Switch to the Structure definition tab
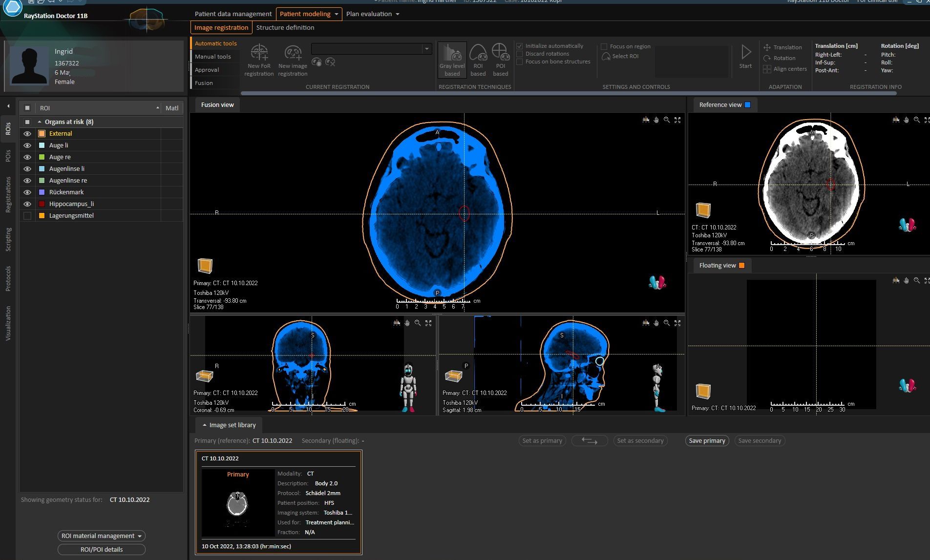930x560 pixels. coord(285,28)
